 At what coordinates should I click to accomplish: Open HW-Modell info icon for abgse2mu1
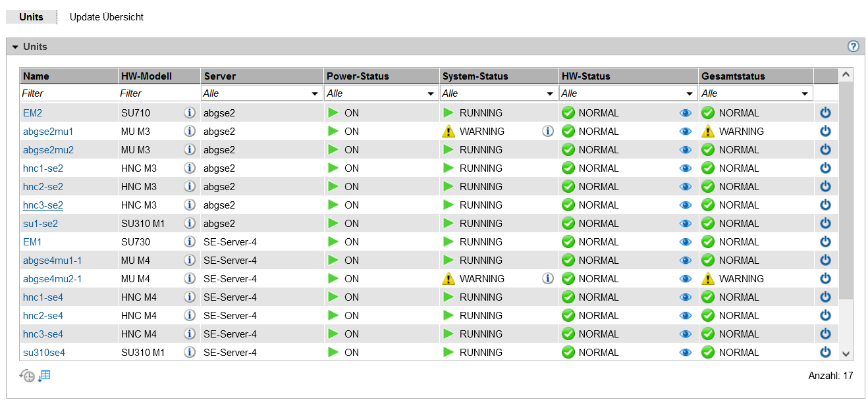point(190,131)
